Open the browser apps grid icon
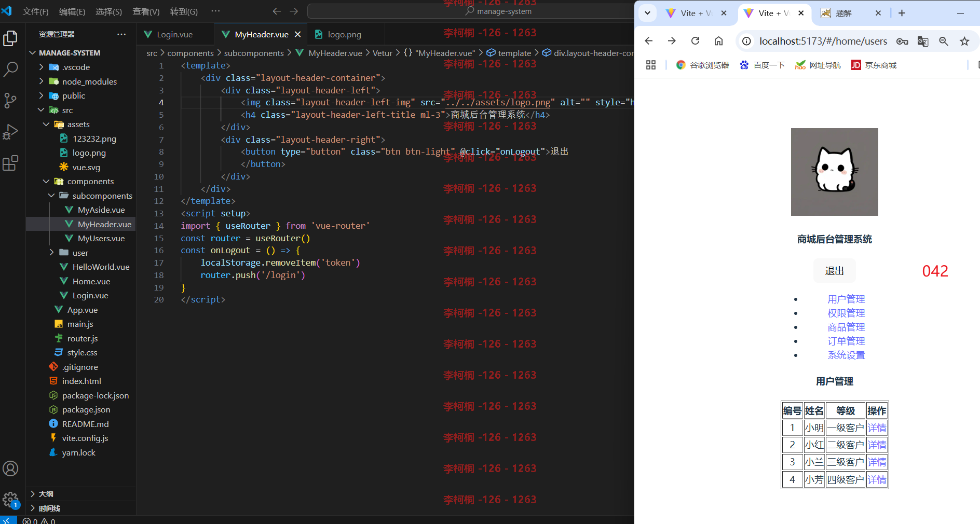This screenshot has height=524, width=980. tap(651, 65)
